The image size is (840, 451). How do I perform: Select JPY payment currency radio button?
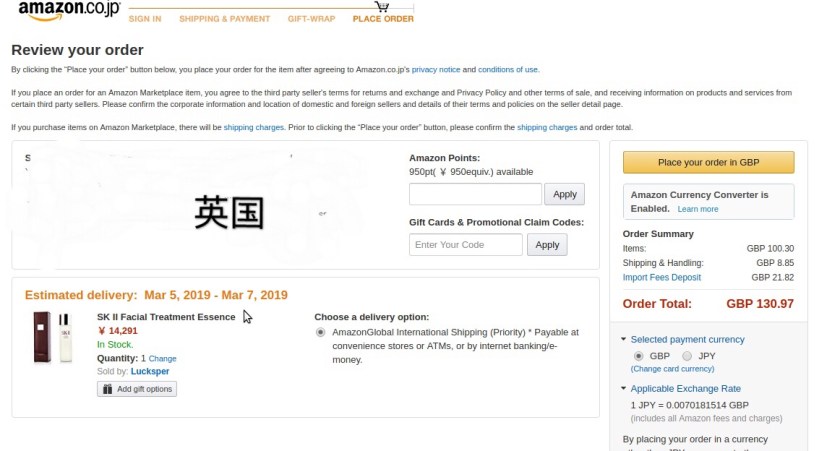point(686,356)
